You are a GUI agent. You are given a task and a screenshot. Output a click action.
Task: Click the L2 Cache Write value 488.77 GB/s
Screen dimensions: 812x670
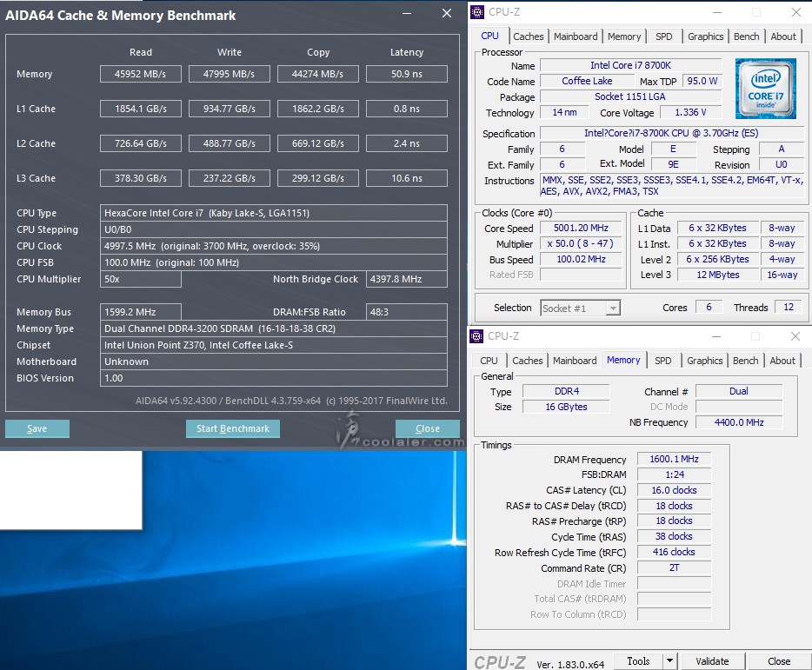(x=229, y=143)
